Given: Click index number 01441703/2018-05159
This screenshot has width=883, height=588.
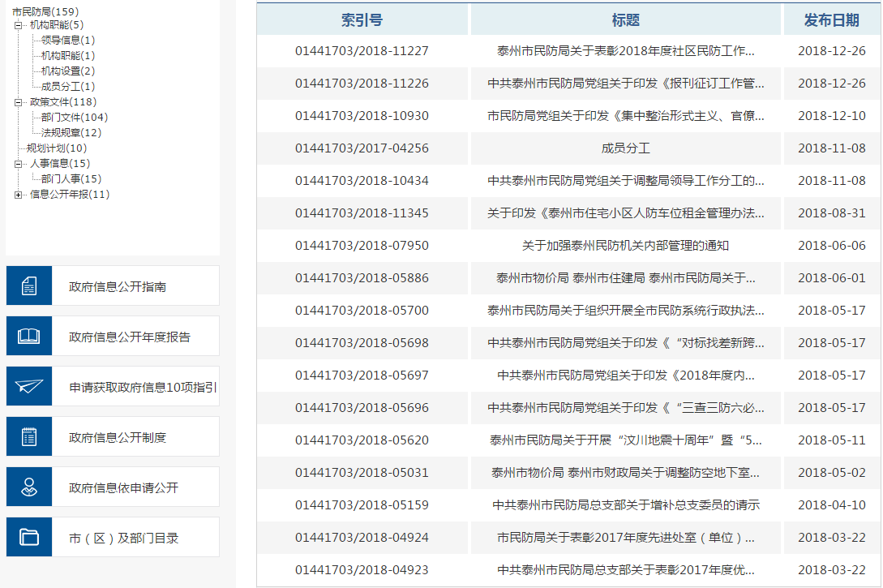Looking at the screenshot, I should [x=362, y=504].
